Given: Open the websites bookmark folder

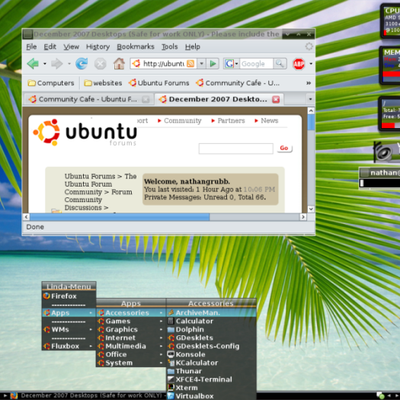Looking at the screenshot, I should 103,83.
